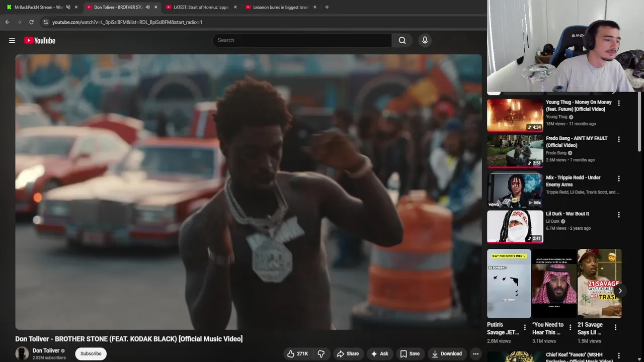This screenshot has height=362, width=644.
Task: Close the Lebanon burns tab
Action: pos(315,7)
